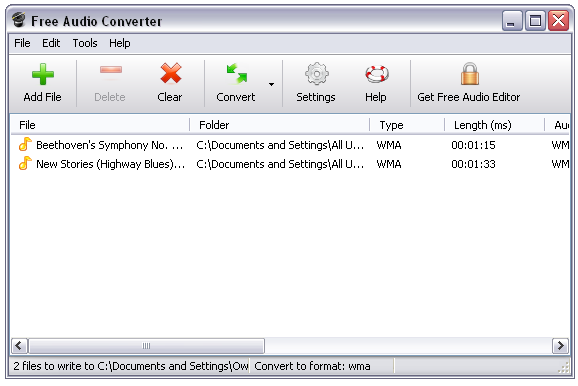Click the folder path of New Stories row
578x386 pixels.
(x=280, y=164)
